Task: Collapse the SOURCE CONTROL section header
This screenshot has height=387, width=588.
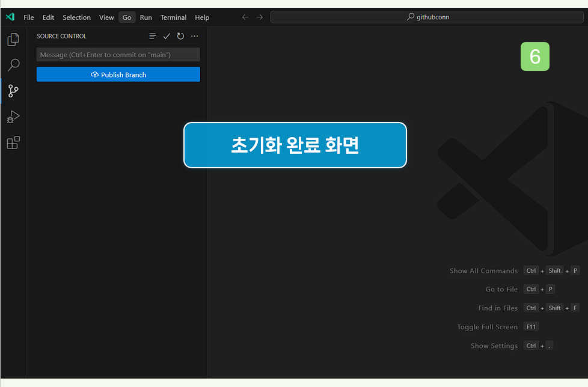Action: pos(61,36)
